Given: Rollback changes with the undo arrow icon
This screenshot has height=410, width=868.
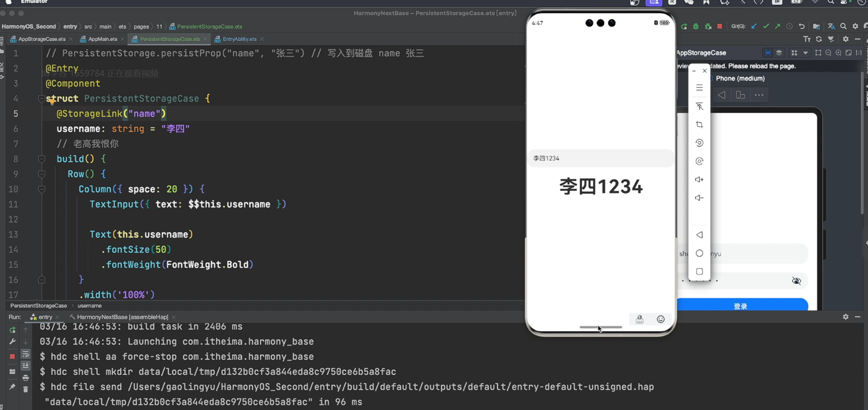Looking at the screenshot, I should 801,26.
